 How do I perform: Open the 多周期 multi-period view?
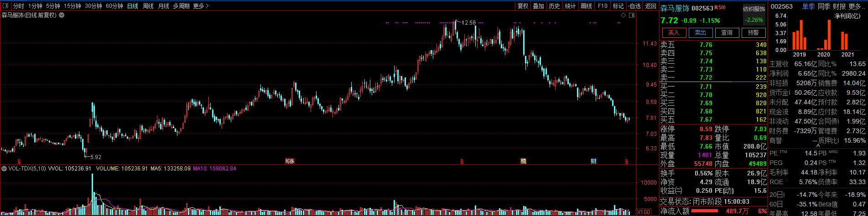pos(181,6)
